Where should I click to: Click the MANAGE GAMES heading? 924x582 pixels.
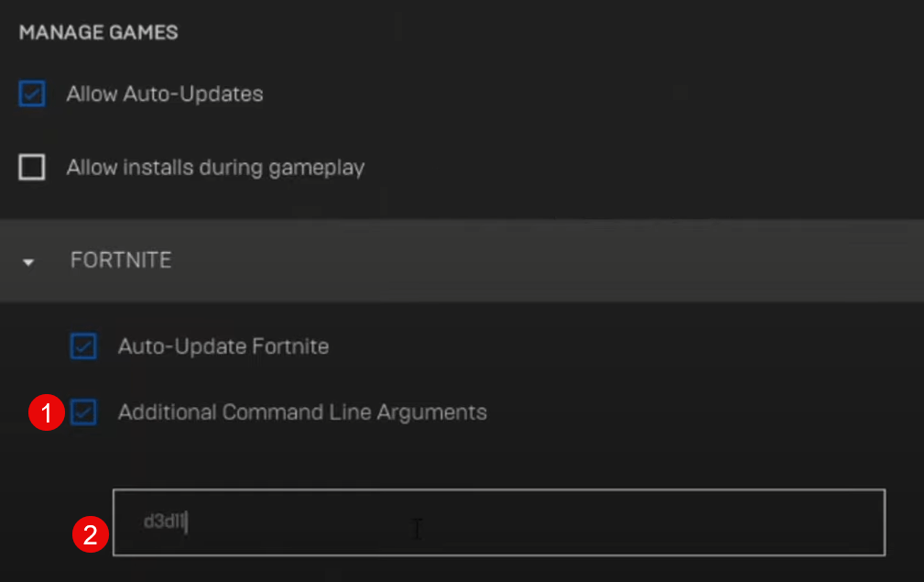pyautogui.click(x=99, y=33)
